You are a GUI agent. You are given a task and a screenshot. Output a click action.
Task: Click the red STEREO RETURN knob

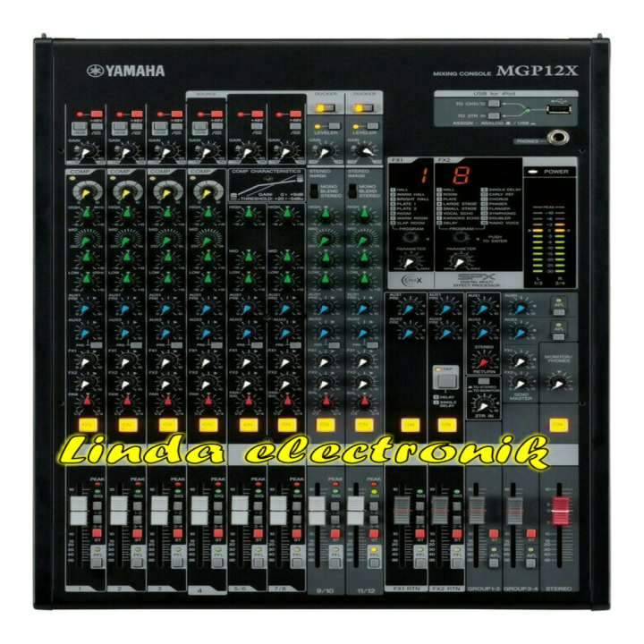[x=483, y=361]
